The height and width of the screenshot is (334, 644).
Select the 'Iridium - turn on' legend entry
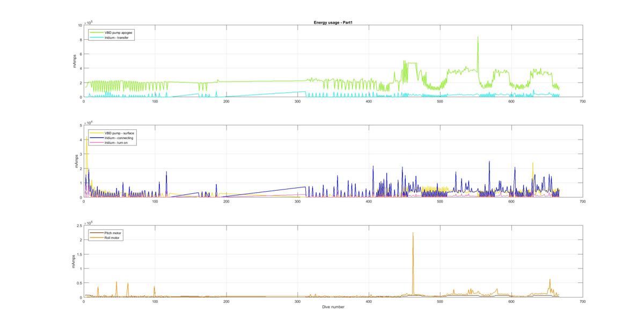pyautogui.click(x=117, y=143)
